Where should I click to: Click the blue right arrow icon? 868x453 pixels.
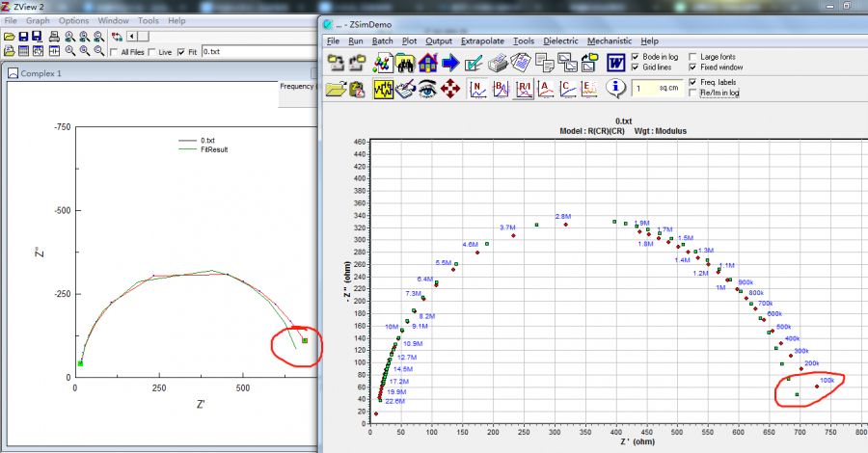click(x=450, y=64)
